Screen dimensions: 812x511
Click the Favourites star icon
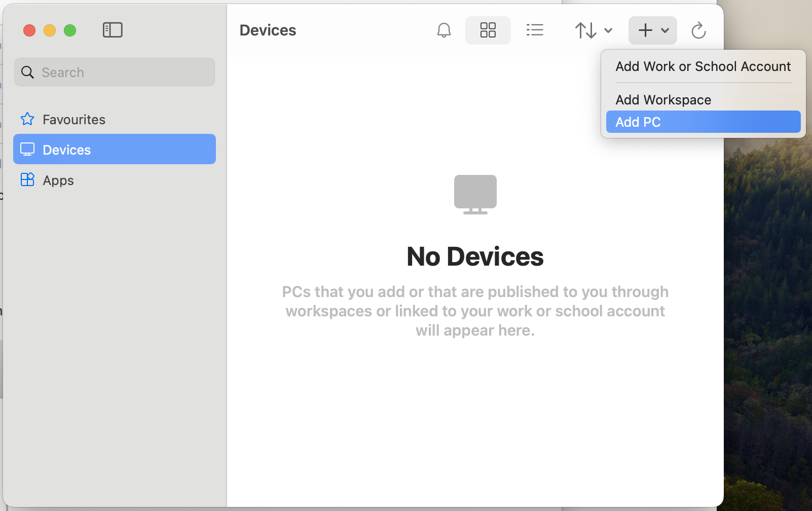click(x=27, y=119)
